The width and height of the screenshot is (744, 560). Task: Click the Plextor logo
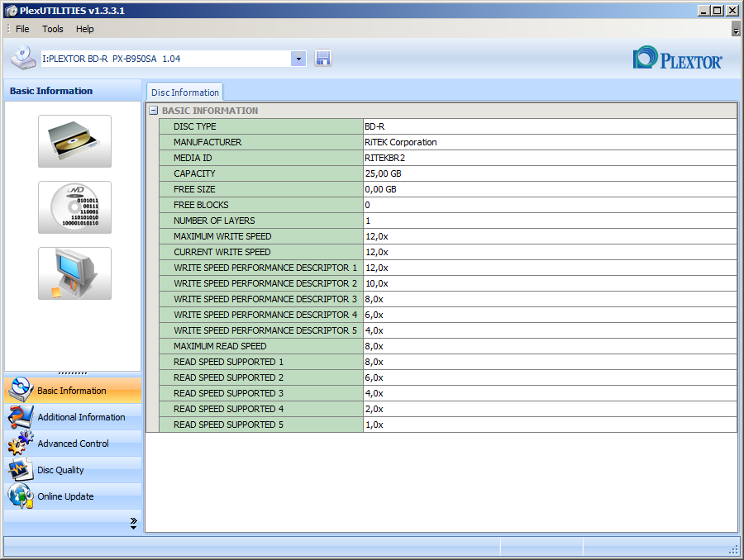(677, 59)
